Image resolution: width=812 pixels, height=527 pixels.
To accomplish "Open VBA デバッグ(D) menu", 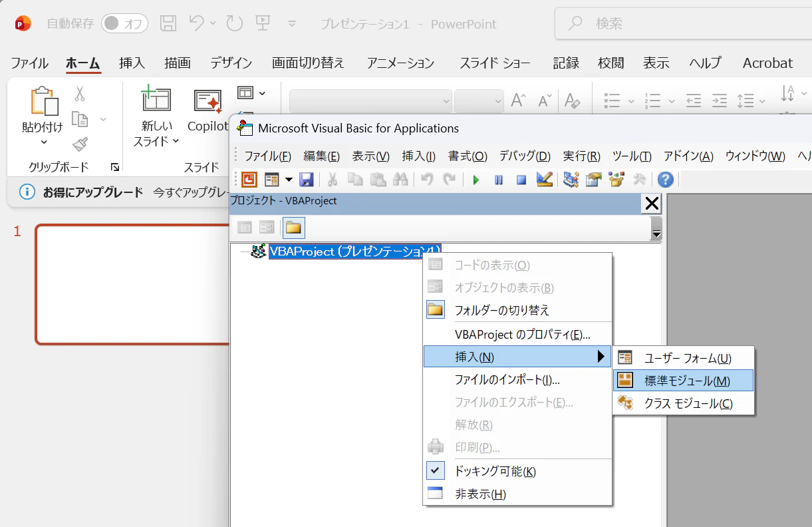I will click(525, 156).
